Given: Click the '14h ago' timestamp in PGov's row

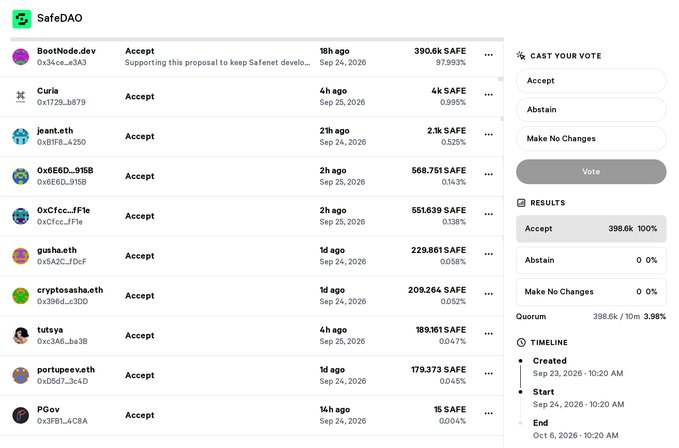Looking at the screenshot, I should (x=335, y=409).
